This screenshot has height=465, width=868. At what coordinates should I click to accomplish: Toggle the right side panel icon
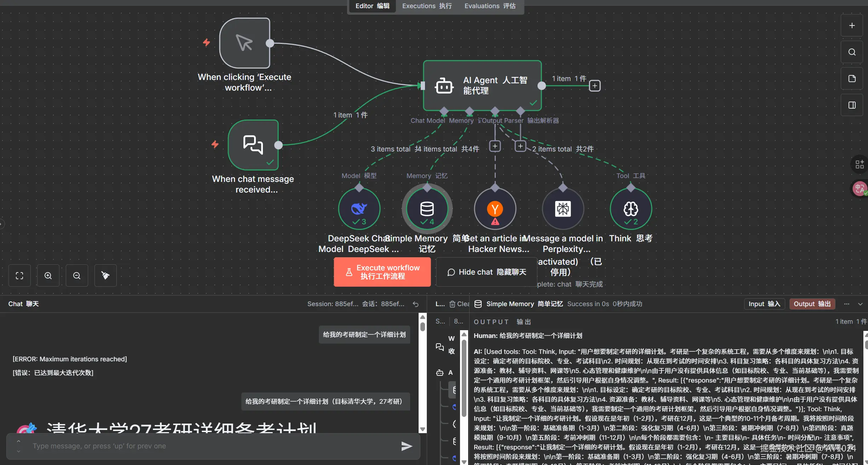[852, 105]
